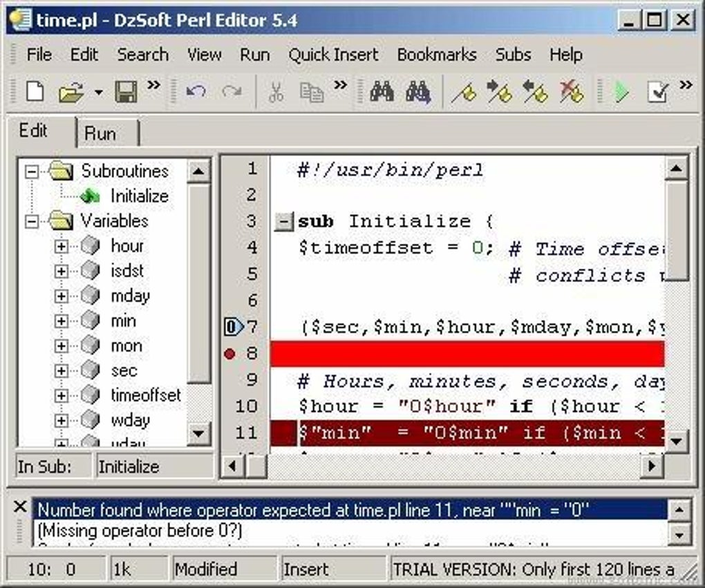Click the Toggle Bookmark flag icon

pos(464,92)
